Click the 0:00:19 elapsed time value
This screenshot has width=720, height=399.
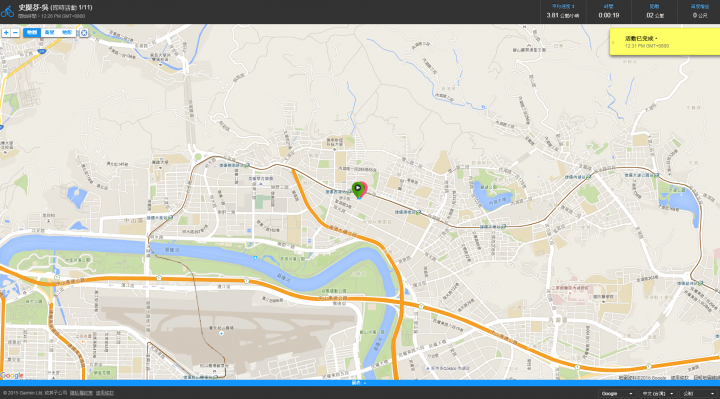[x=609, y=15]
